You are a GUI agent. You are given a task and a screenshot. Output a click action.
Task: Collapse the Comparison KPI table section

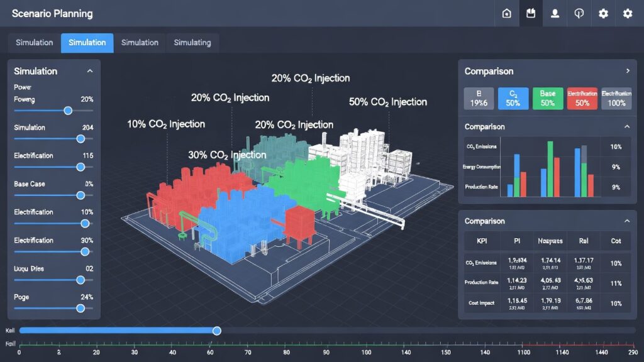tap(626, 221)
